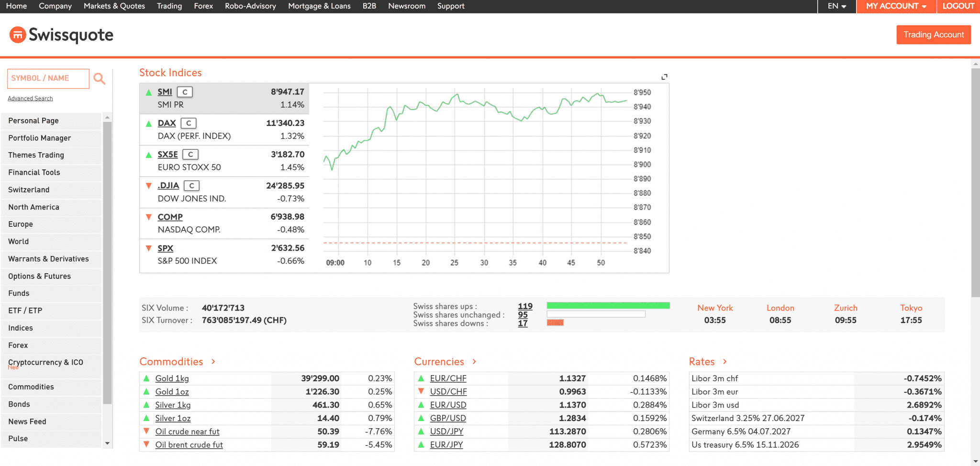
Task: Click the red shares downs bar
Action: [x=555, y=322]
